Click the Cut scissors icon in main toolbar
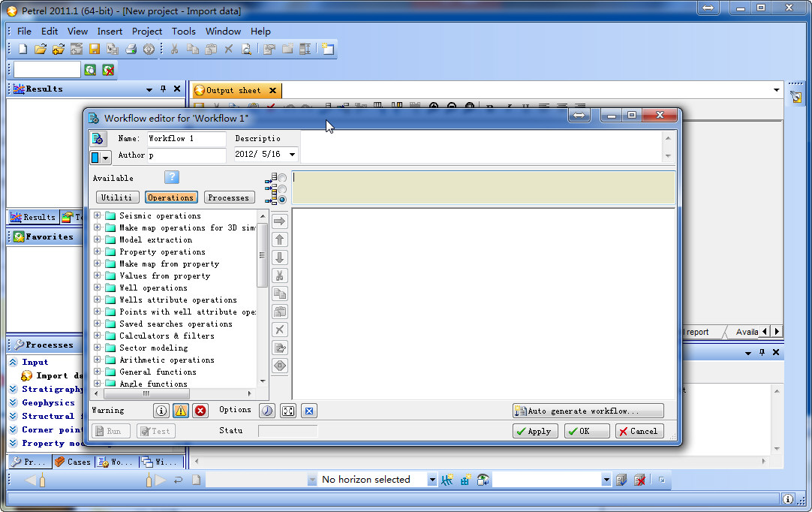The width and height of the screenshot is (812, 512). 175,50
